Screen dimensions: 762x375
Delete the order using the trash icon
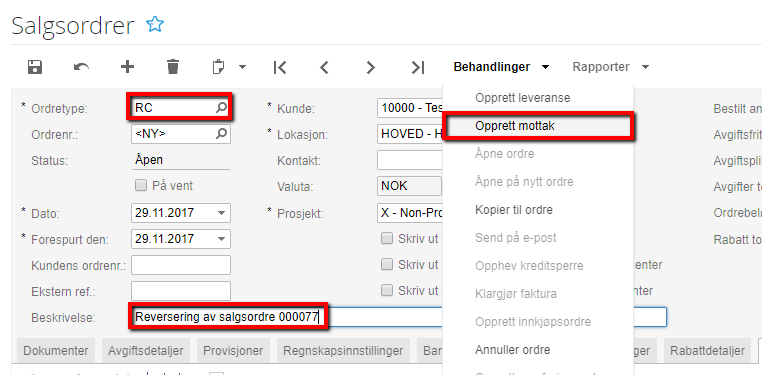(x=173, y=67)
